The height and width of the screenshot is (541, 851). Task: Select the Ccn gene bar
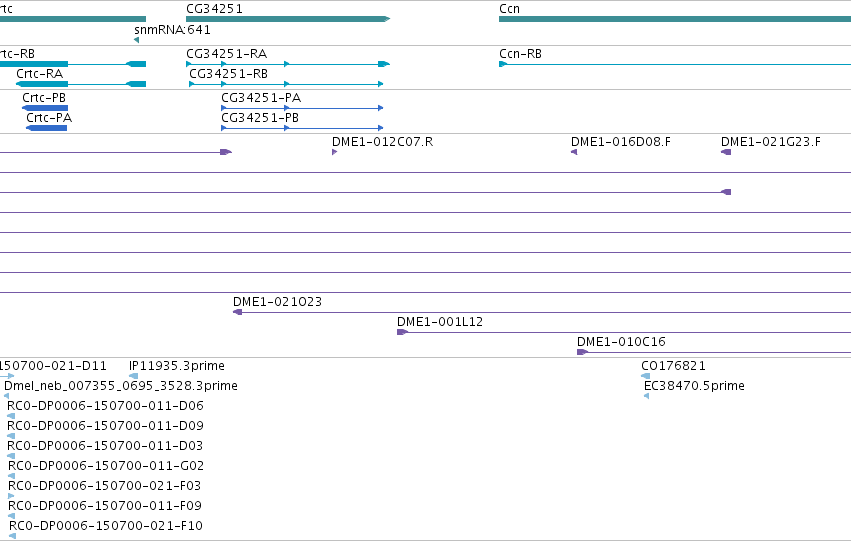(675, 19)
